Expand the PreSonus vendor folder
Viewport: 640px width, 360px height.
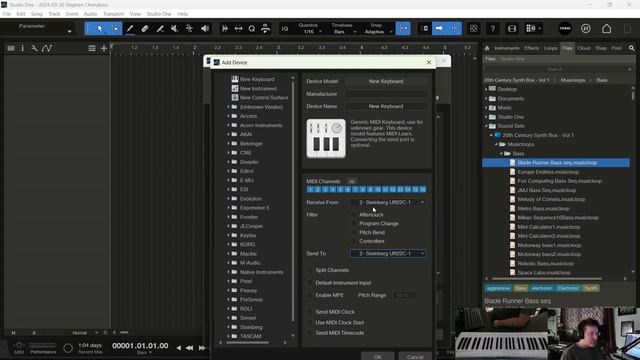228,300
